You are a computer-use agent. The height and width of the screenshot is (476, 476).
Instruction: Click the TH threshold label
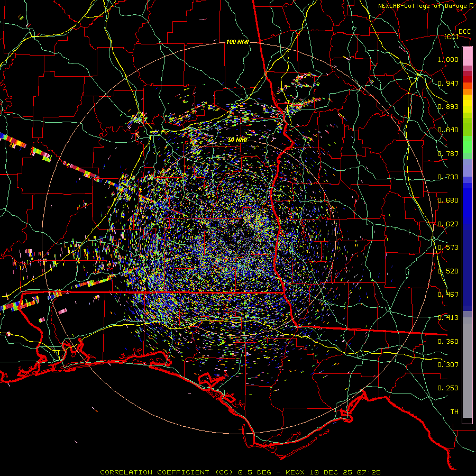[x=454, y=412]
